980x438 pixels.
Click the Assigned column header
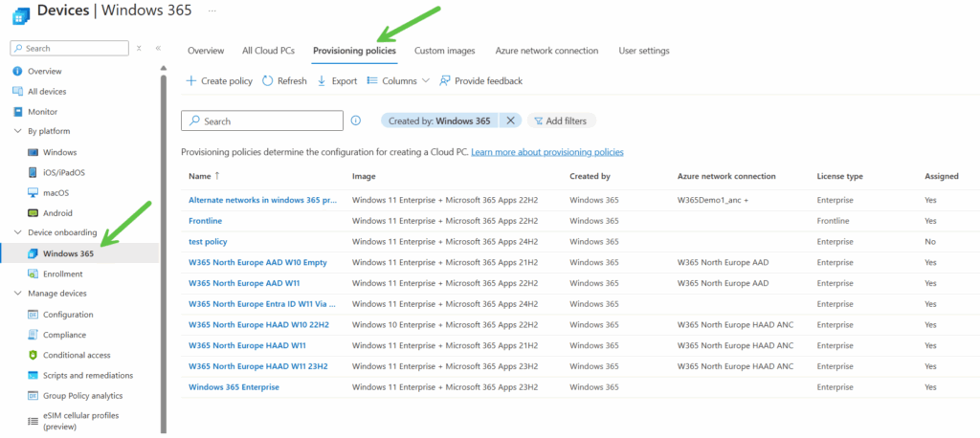point(942,176)
